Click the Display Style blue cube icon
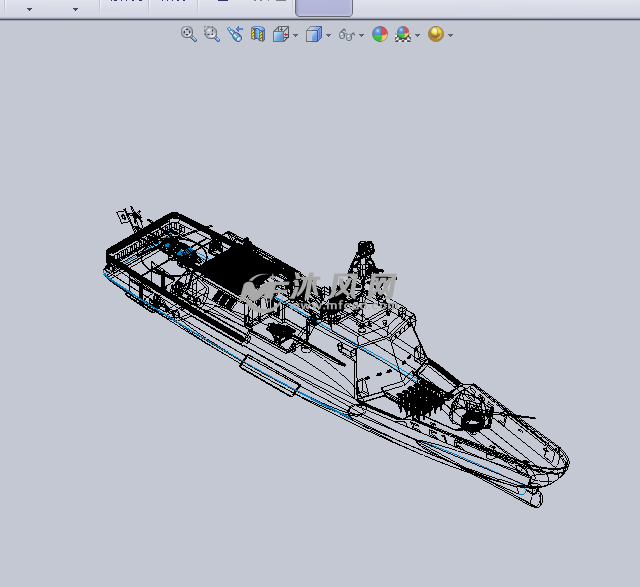 [x=313, y=34]
